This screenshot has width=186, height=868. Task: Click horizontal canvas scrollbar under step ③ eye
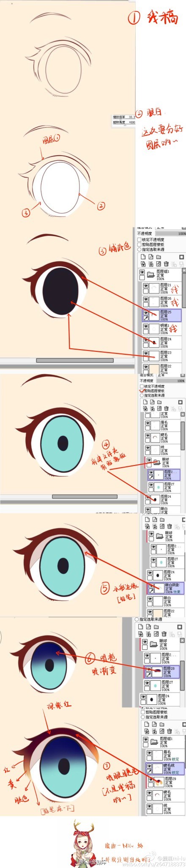pos(75,360)
